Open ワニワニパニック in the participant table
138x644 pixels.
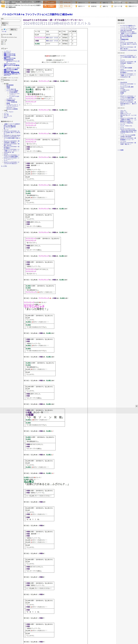(40, 37)
